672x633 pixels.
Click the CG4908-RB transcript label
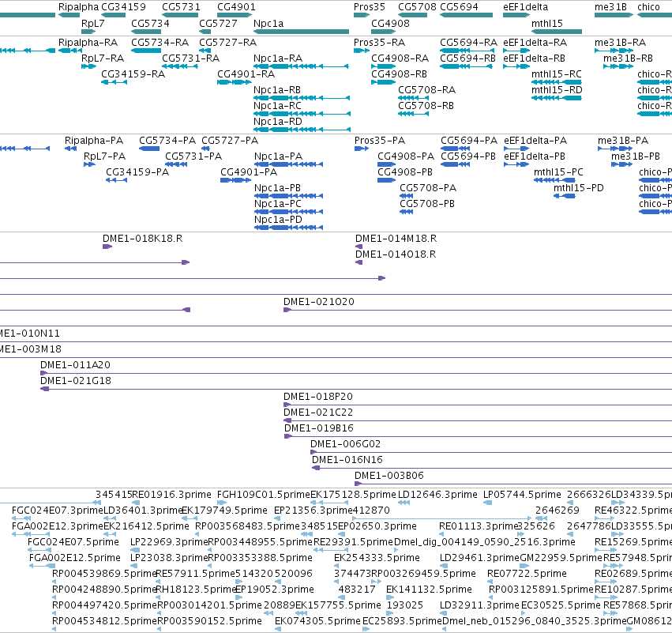[399, 74]
